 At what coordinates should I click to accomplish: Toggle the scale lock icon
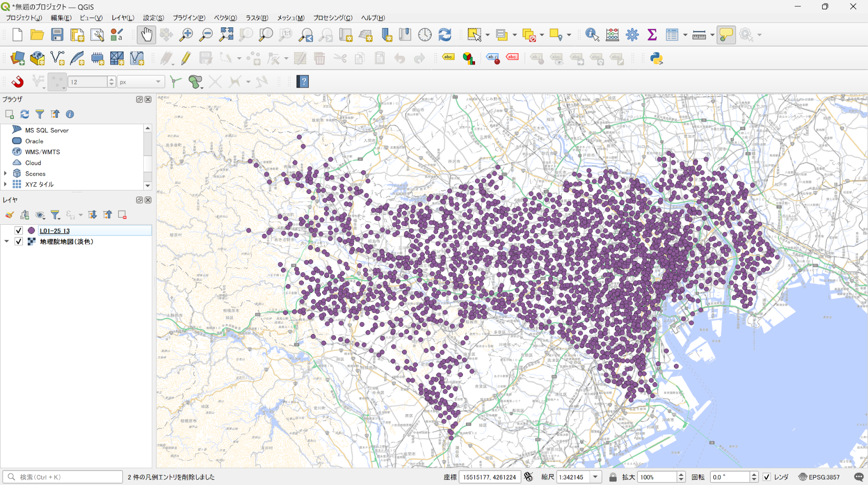coord(613,477)
